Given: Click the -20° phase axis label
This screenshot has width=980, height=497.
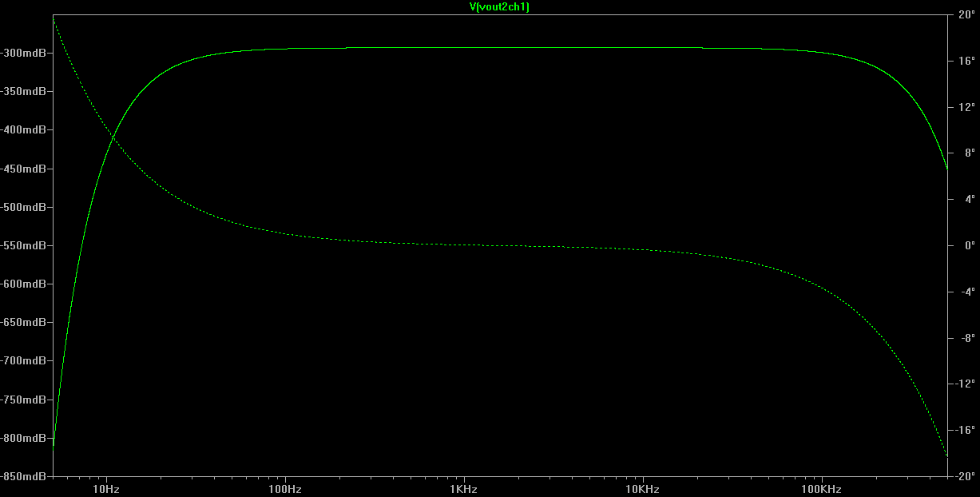Looking at the screenshot, I should tap(965, 476).
